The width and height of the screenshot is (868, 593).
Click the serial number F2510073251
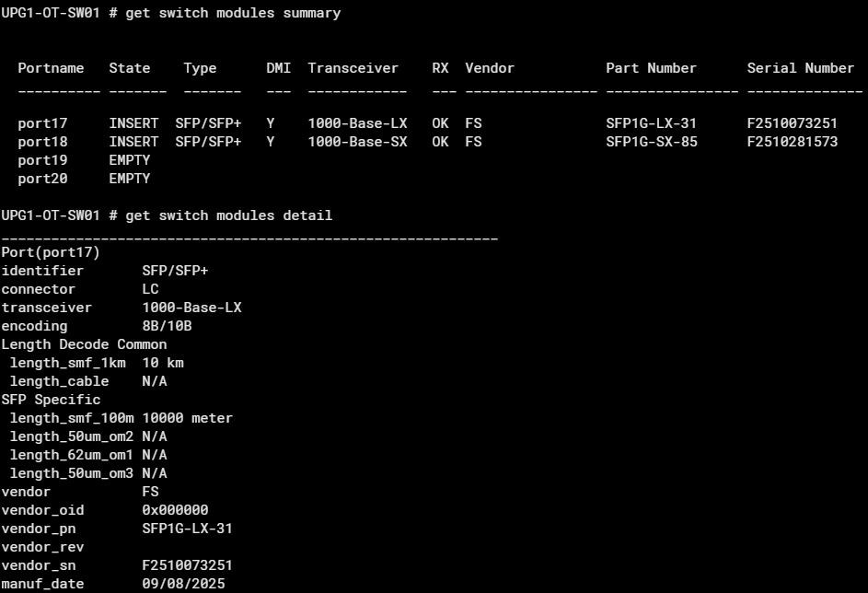[x=792, y=123]
